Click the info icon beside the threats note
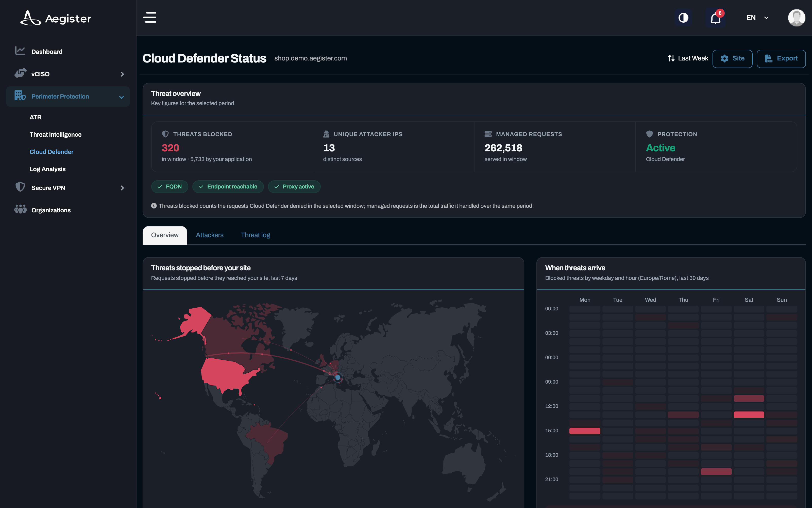 [x=154, y=206]
